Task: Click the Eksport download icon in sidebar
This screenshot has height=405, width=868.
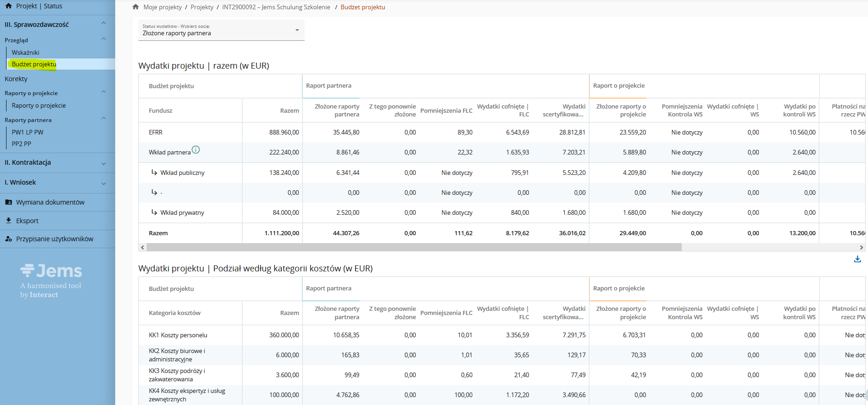Action: tap(8, 221)
